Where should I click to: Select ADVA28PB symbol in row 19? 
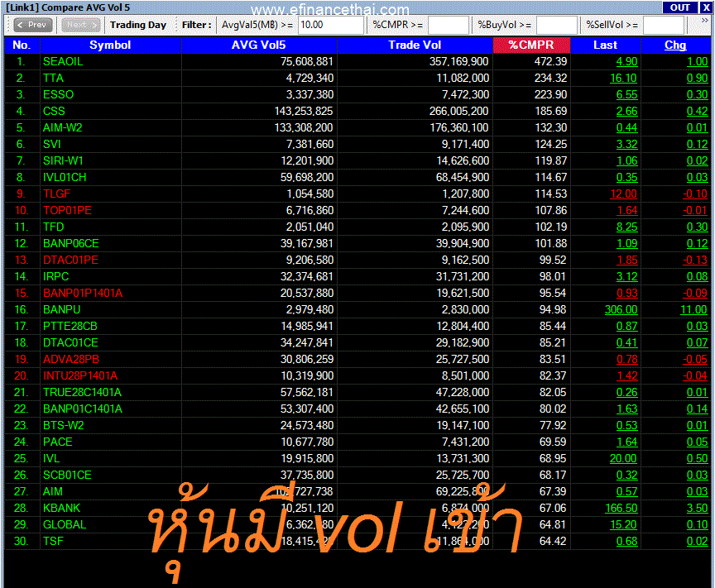tap(71, 359)
